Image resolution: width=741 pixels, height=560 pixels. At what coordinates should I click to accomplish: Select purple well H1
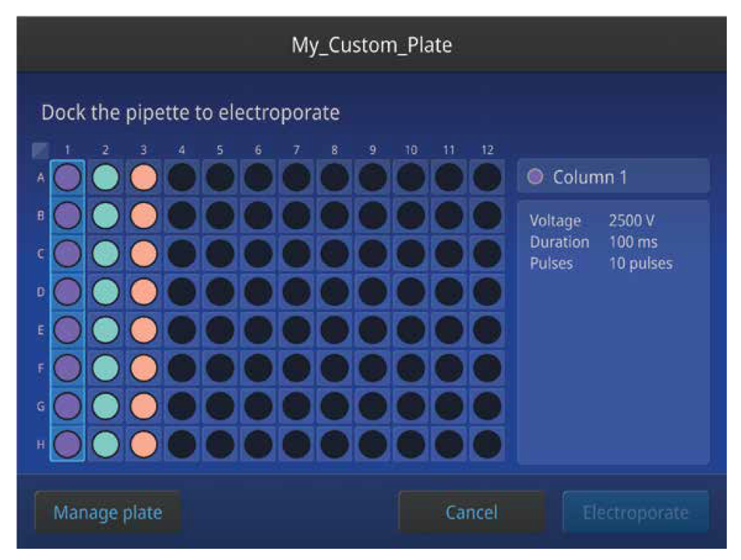click(67, 444)
